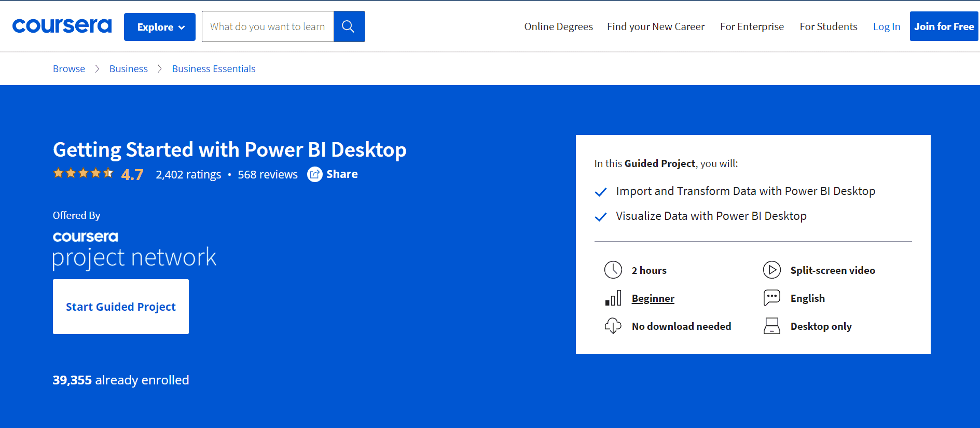The height and width of the screenshot is (428, 980).
Task: Click the Coursera logo in header
Action: [x=62, y=26]
